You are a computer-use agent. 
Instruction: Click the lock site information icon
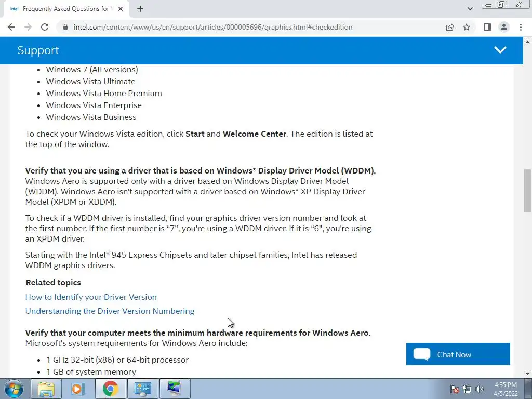pyautogui.click(x=65, y=27)
